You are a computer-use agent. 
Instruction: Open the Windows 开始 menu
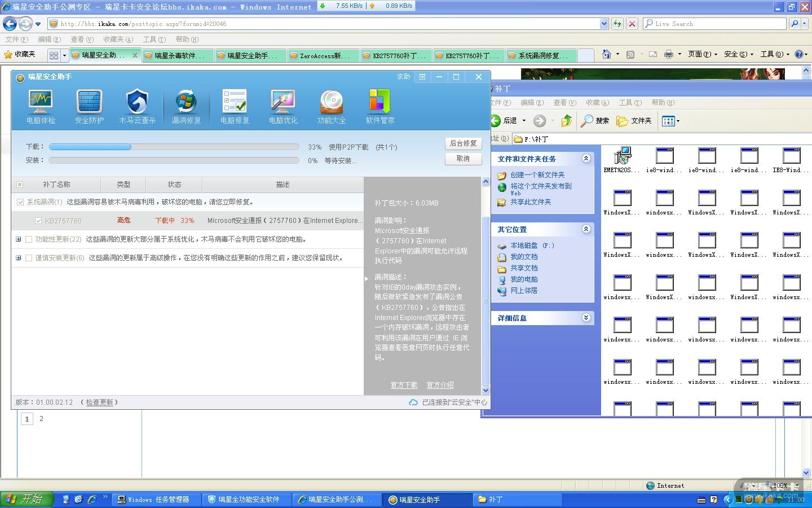26,499
